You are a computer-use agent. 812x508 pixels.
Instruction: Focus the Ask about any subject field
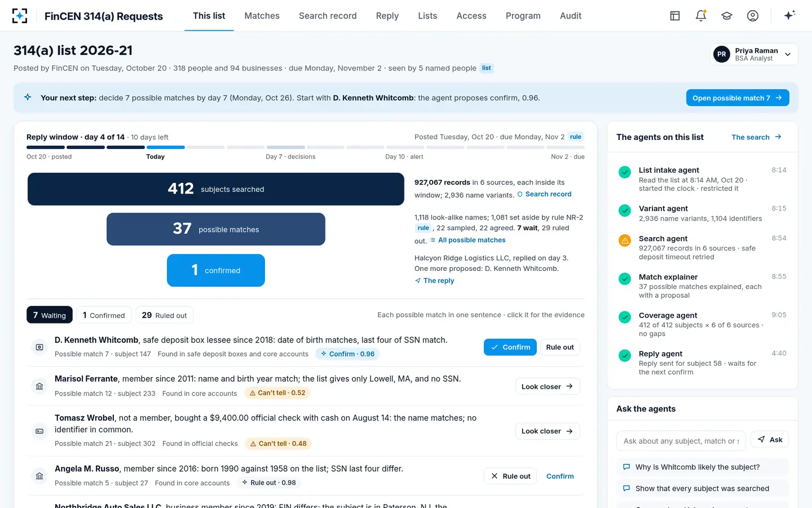(681, 441)
